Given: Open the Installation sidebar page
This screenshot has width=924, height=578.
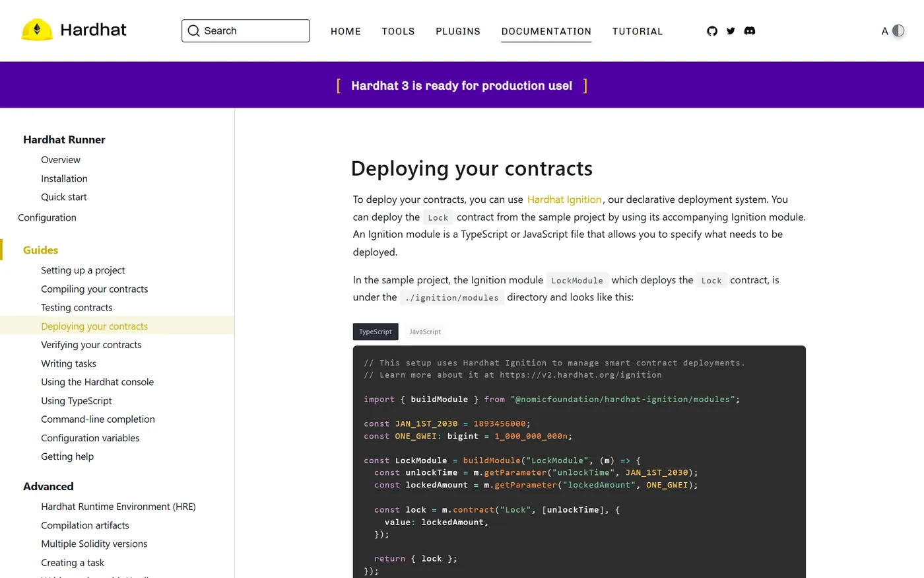Looking at the screenshot, I should [64, 178].
